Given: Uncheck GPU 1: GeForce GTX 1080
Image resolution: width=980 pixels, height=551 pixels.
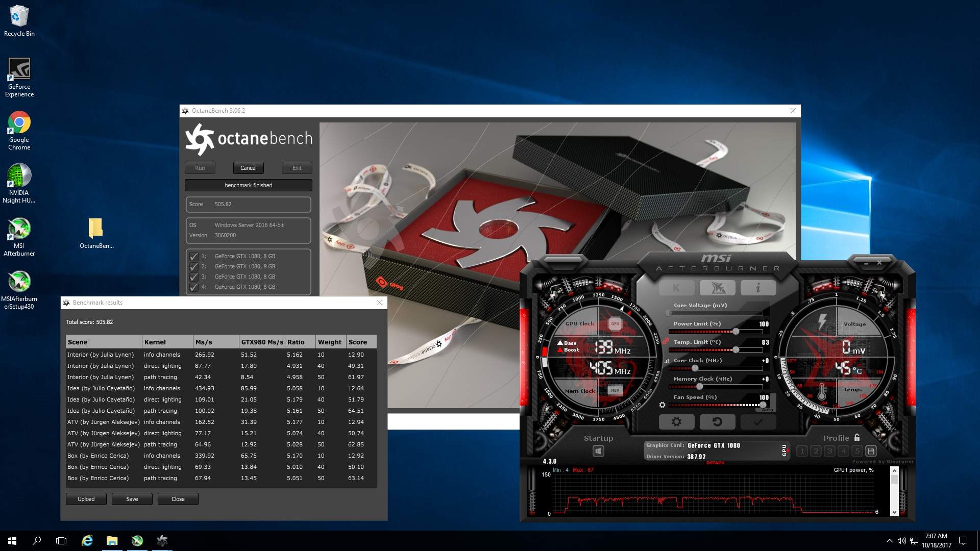Looking at the screenshot, I should click(193, 256).
